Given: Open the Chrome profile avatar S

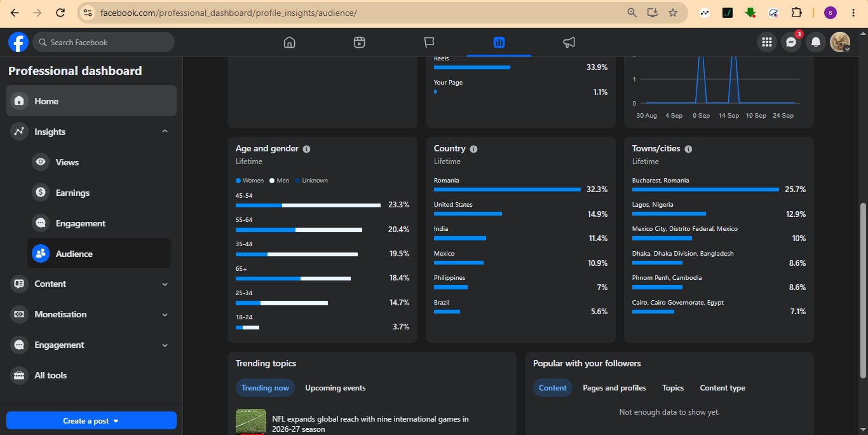Looking at the screenshot, I should click(x=831, y=13).
